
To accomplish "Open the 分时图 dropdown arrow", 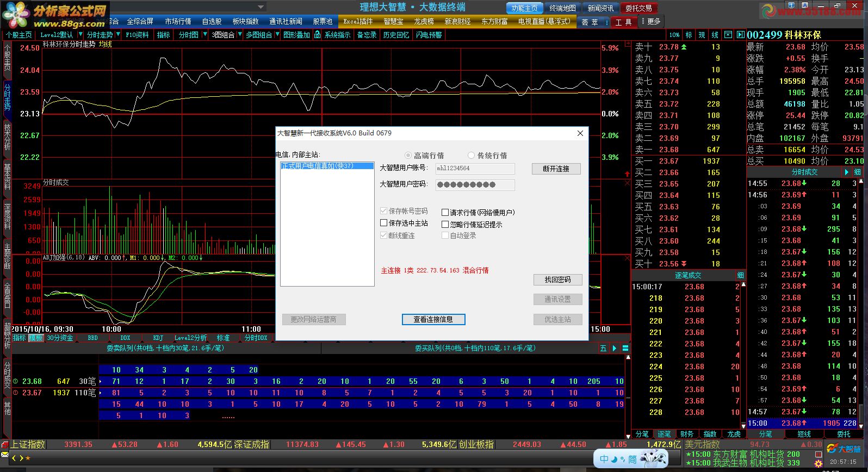I will [205, 35].
